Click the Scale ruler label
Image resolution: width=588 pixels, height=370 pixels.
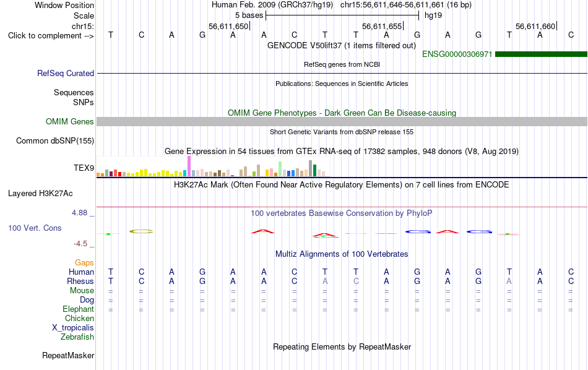[x=84, y=15]
